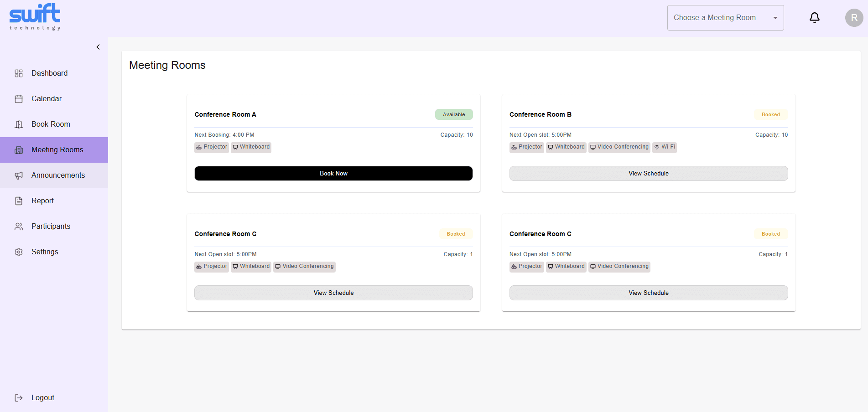The width and height of the screenshot is (868, 412).
Task: Open the Participants page label
Action: coord(51,226)
